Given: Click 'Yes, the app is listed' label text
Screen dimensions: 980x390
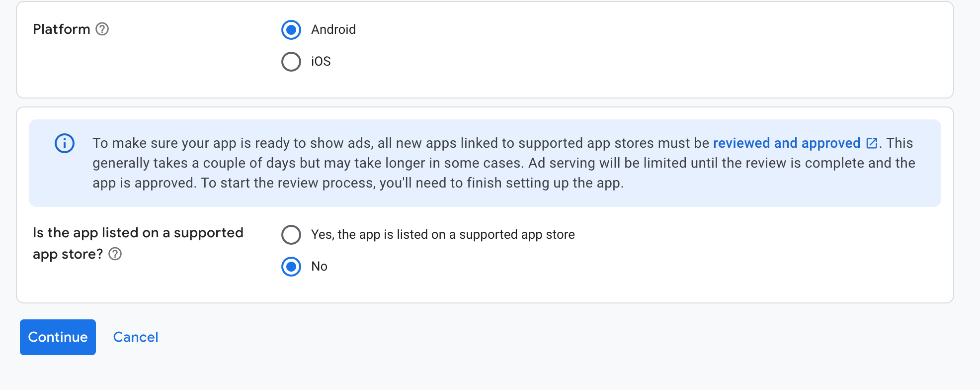Looking at the screenshot, I should point(443,234).
